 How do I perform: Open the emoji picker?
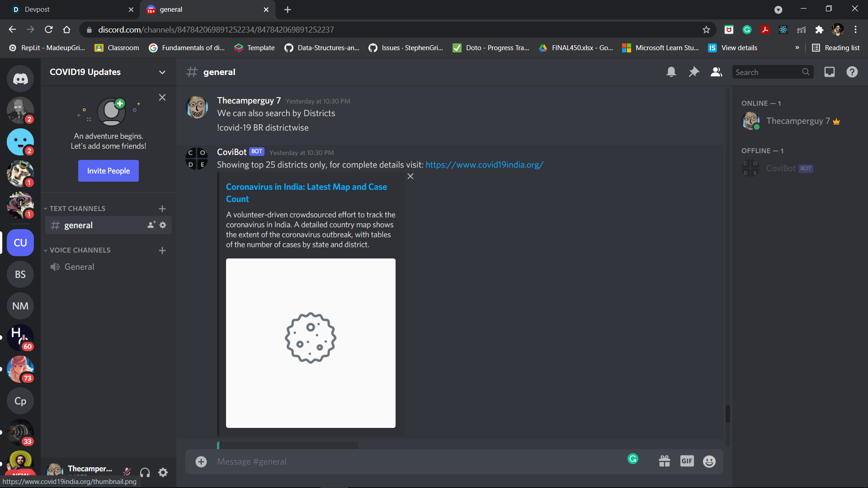pyautogui.click(x=709, y=461)
